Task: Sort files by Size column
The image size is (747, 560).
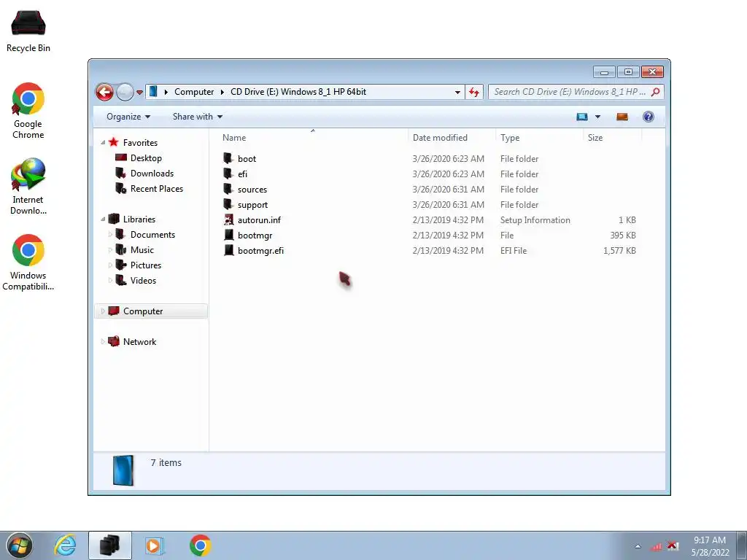Action: 595,138
